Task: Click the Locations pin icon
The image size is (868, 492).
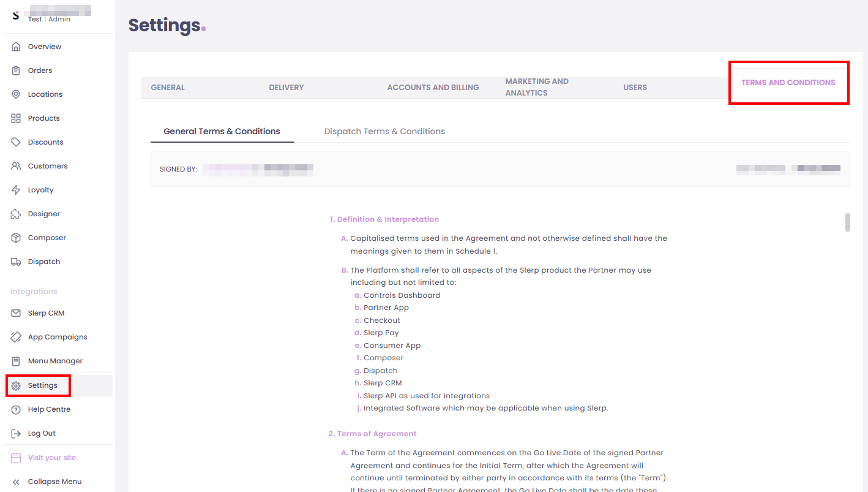Action: click(x=16, y=94)
